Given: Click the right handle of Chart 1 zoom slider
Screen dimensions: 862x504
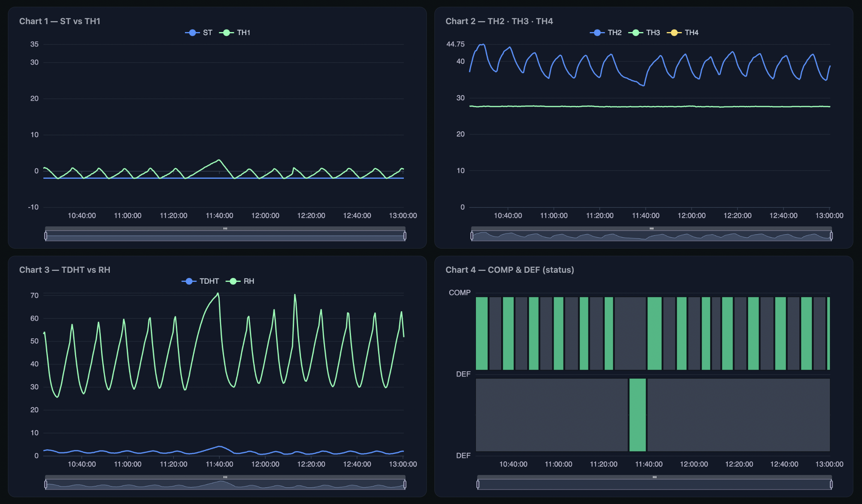Looking at the screenshot, I should (406, 236).
